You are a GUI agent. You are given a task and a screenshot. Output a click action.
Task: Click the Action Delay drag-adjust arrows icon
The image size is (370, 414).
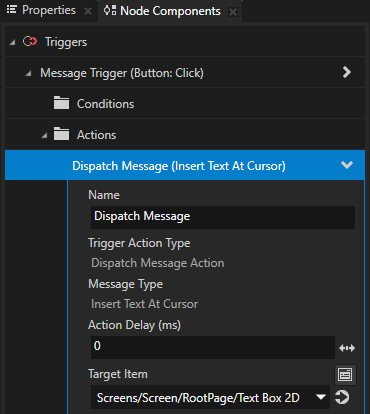click(x=347, y=348)
